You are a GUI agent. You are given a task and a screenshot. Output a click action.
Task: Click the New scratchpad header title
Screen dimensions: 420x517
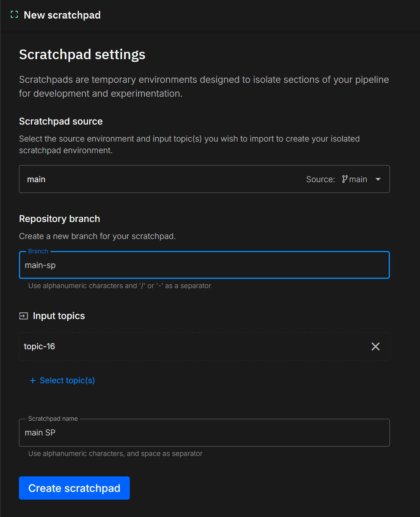pos(62,15)
